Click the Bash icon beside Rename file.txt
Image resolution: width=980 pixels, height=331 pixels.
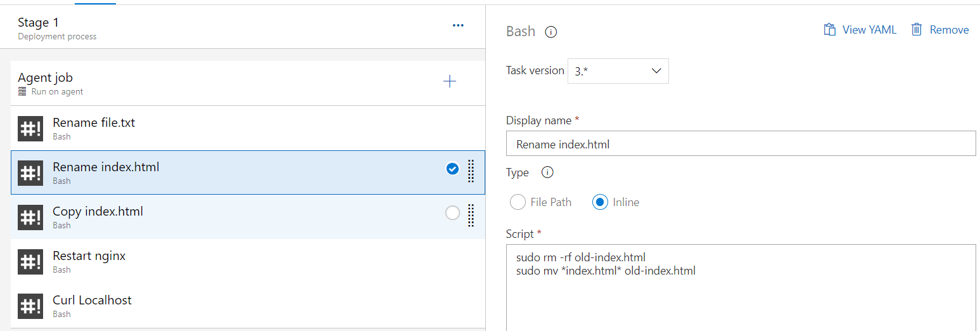click(x=31, y=128)
